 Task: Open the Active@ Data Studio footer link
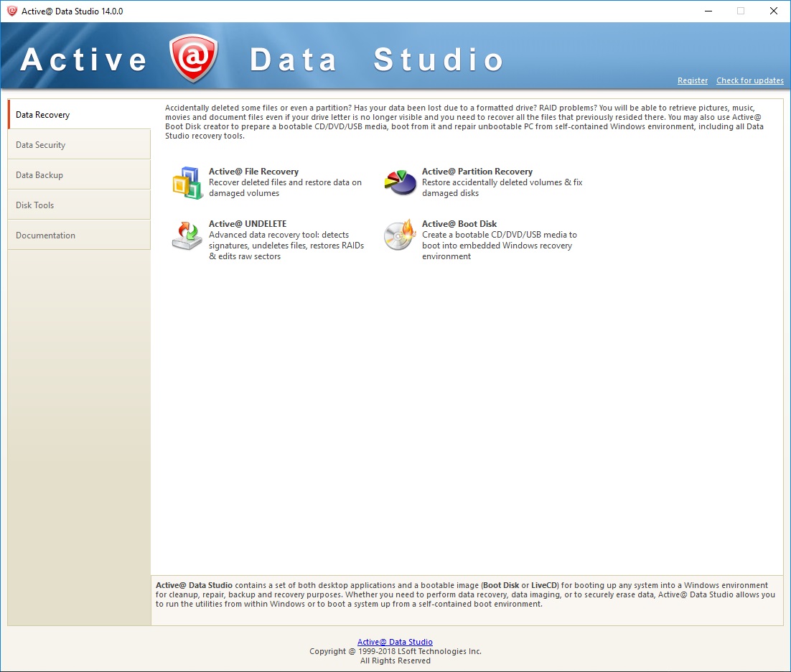(395, 642)
